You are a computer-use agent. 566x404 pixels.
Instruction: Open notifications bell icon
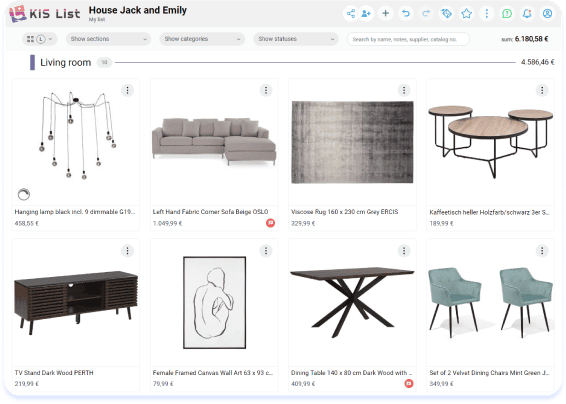tap(527, 14)
